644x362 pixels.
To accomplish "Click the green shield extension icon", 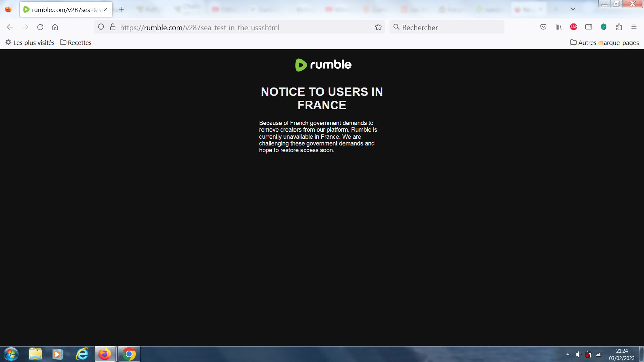I will pos(604,27).
